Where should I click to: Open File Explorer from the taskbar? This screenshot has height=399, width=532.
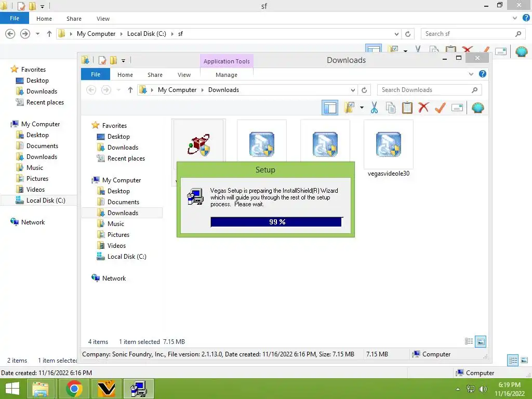(x=41, y=389)
